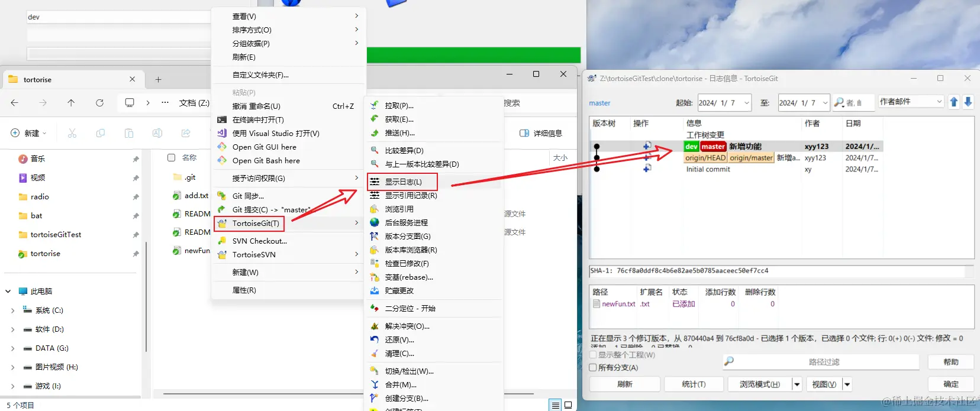Click the 刷新 button in log window
Image resolution: width=980 pixels, height=411 pixels.
coord(624,384)
